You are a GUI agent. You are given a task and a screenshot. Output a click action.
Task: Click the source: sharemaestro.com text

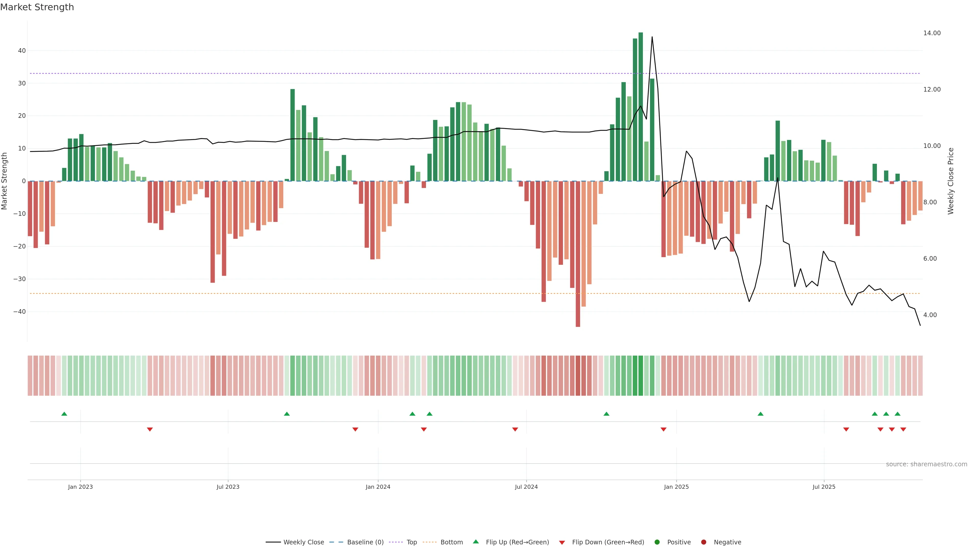click(926, 464)
